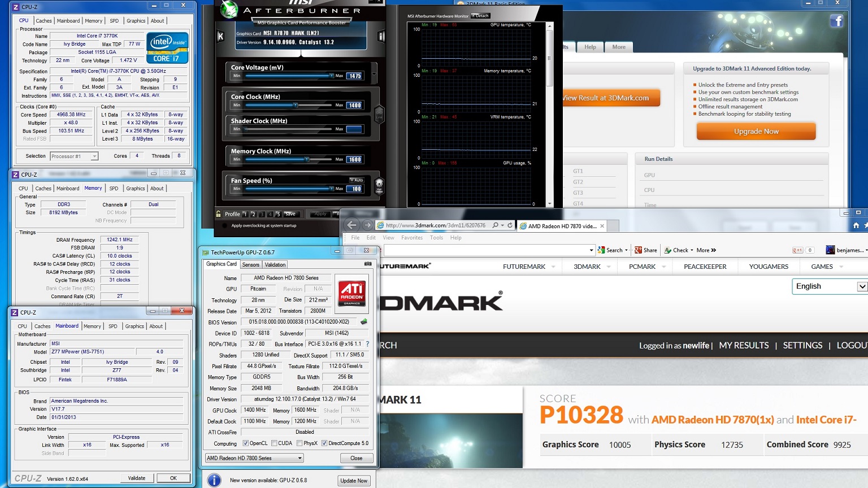The width and height of the screenshot is (868, 488).
Task: Open the English language dropdown on 3DMark
Action: (830, 286)
